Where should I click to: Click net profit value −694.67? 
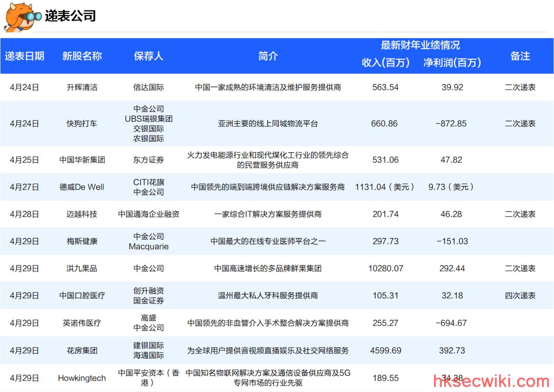pyautogui.click(x=452, y=323)
